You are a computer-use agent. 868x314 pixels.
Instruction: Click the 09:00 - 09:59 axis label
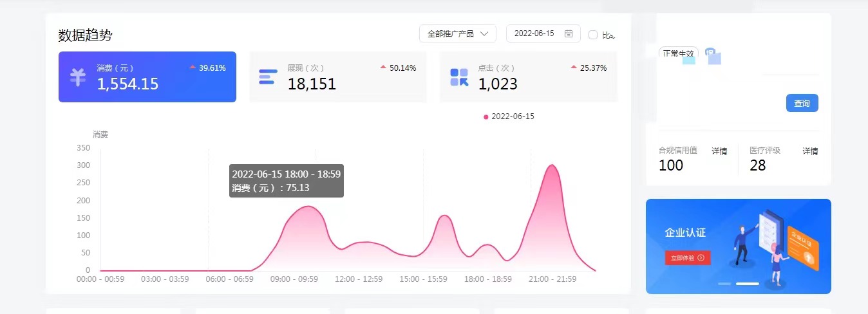pyautogui.click(x=294, y=279)
